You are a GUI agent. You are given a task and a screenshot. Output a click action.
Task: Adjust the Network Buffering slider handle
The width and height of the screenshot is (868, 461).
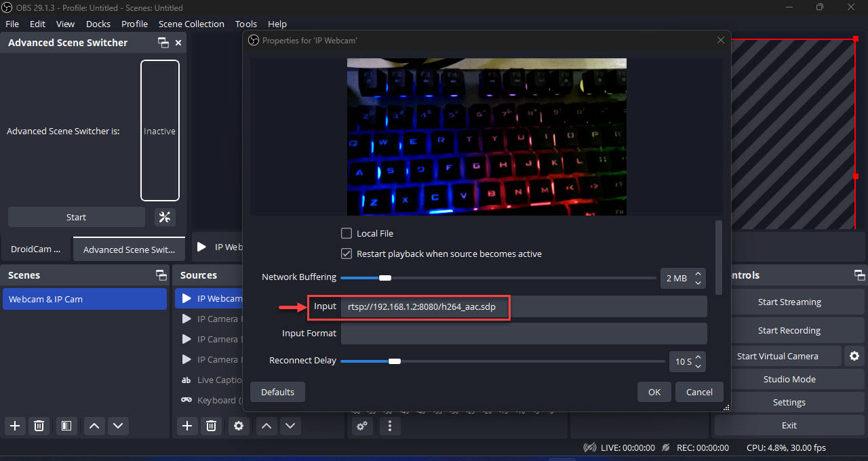[385, 277]
